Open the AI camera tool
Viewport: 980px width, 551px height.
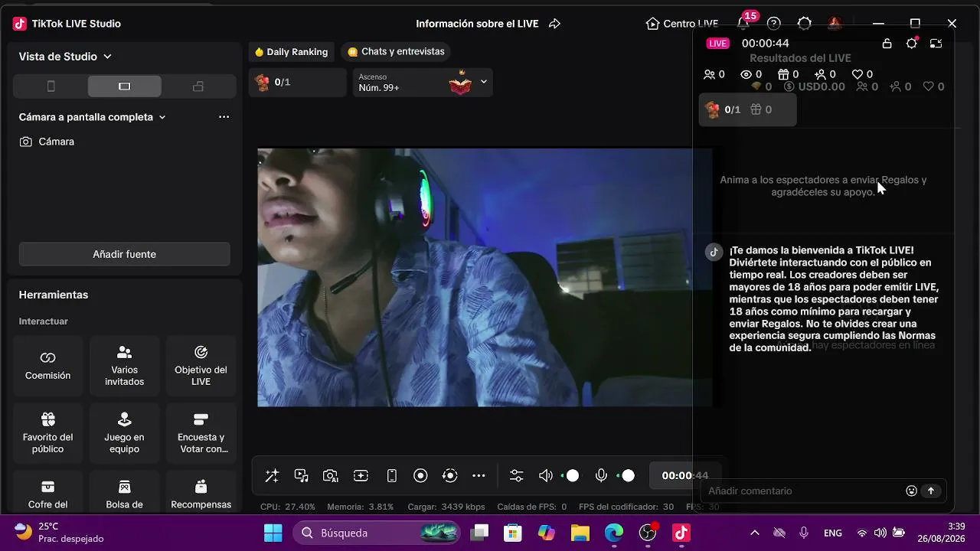pos(331,476)
